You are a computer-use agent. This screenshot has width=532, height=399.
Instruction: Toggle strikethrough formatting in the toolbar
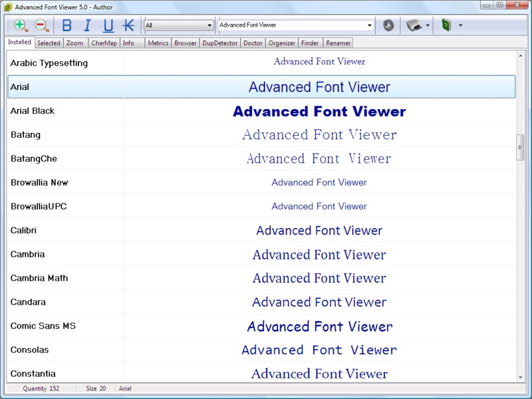[127, 25]
